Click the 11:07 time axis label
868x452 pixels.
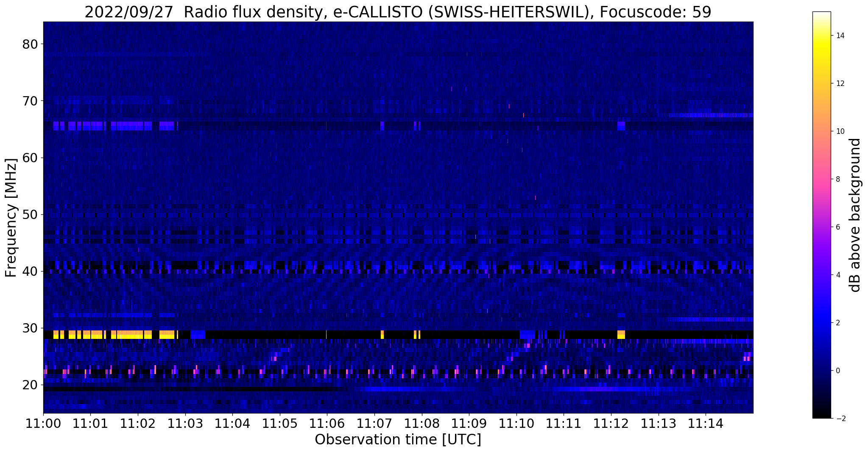click(374, 423)
